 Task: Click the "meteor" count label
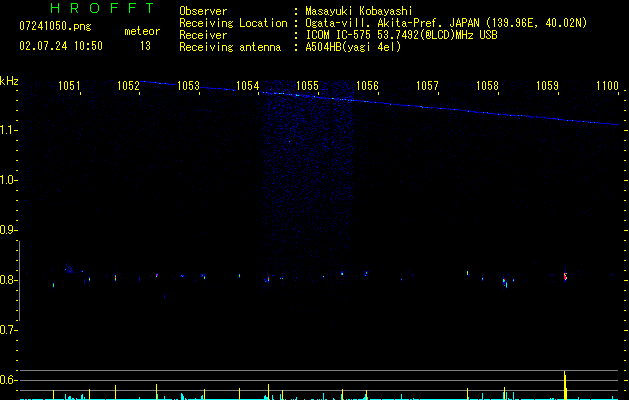pyautogui.click(x=142, y=31)
